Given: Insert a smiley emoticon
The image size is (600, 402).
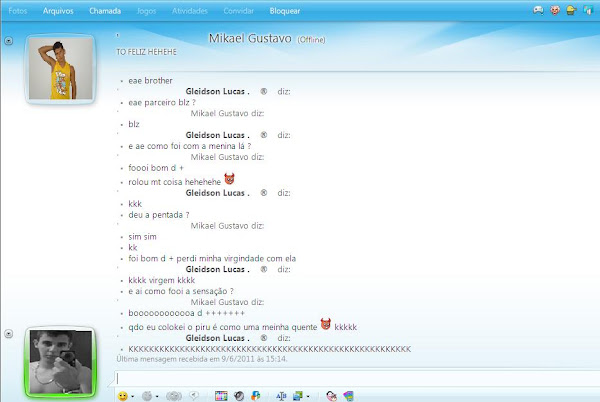Looking at the screenshot, I should point(122,396).
